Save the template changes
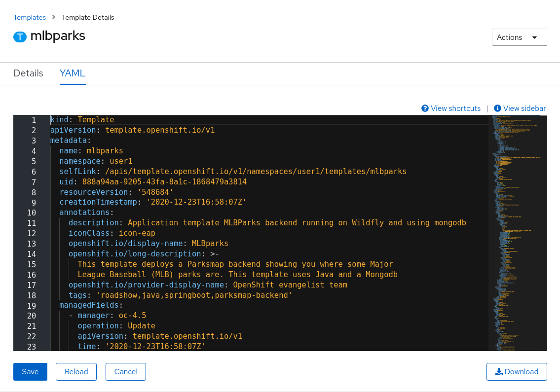Screen dimensions: 560x392 tap(30, 371)
